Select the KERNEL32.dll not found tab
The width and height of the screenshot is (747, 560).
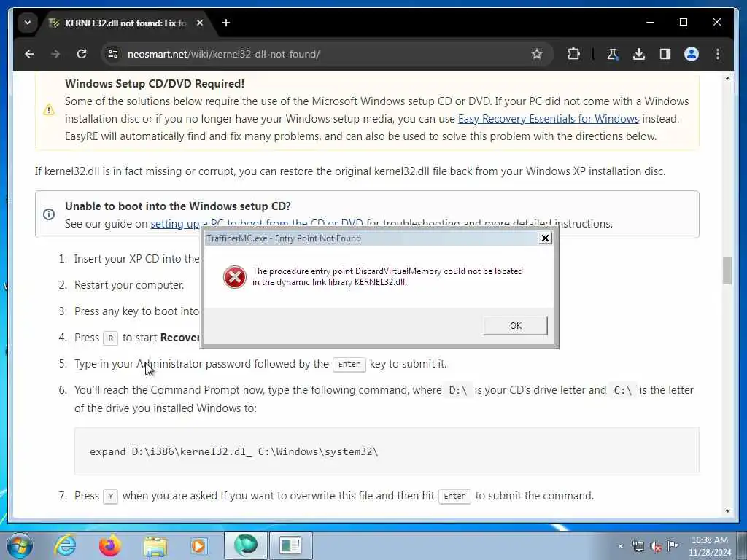[126, 23]
